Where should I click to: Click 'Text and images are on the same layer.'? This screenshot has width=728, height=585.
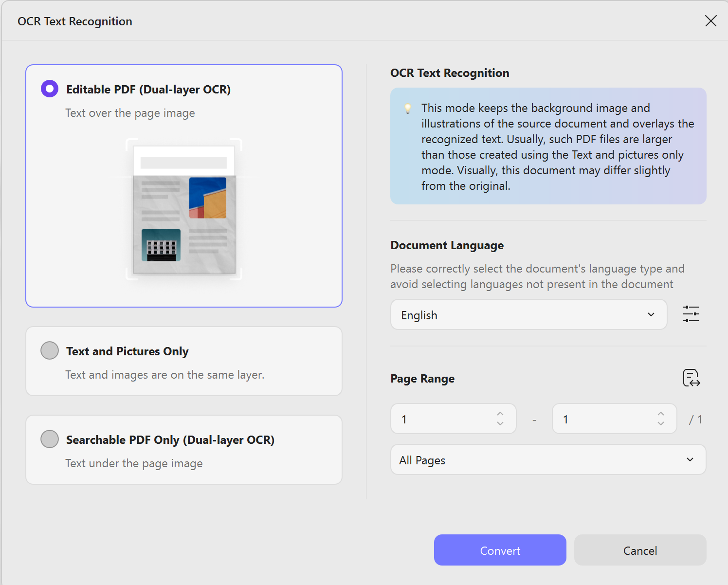[x=165, y=375]
